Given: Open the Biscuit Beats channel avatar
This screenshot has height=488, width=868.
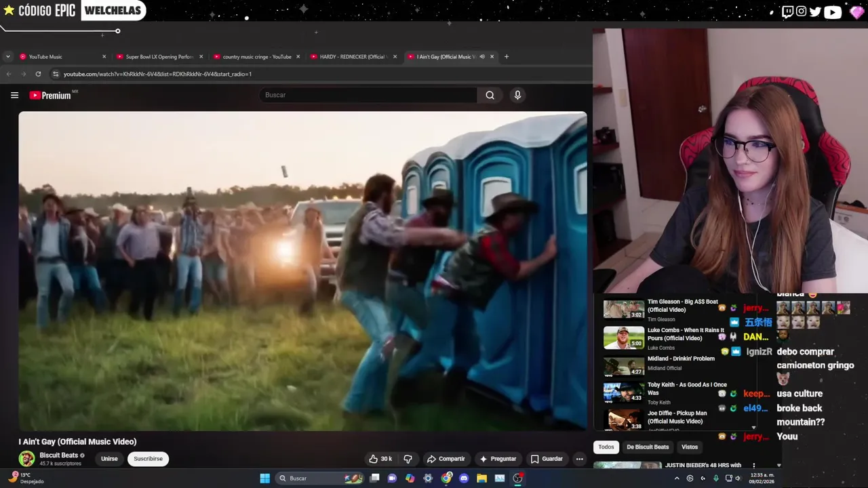Looking at the screenshot, I should [x=26, y=459].
